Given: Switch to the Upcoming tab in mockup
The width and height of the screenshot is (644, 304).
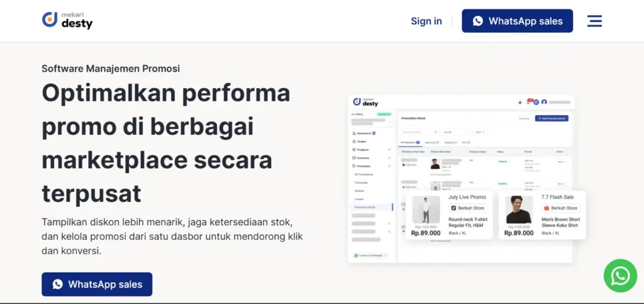Looking at the screenshot, I should coord(431,143).
